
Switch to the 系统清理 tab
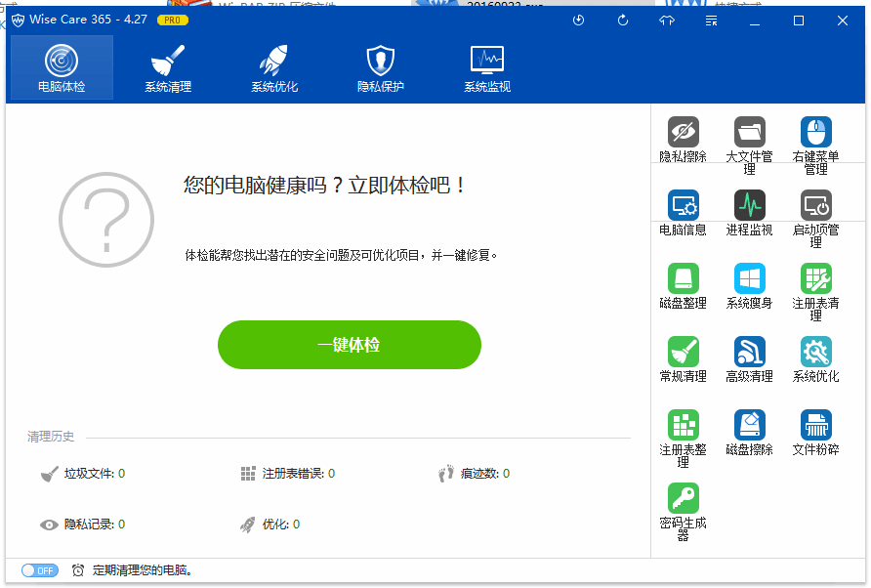pyautogui.click(x=167, y=66)
